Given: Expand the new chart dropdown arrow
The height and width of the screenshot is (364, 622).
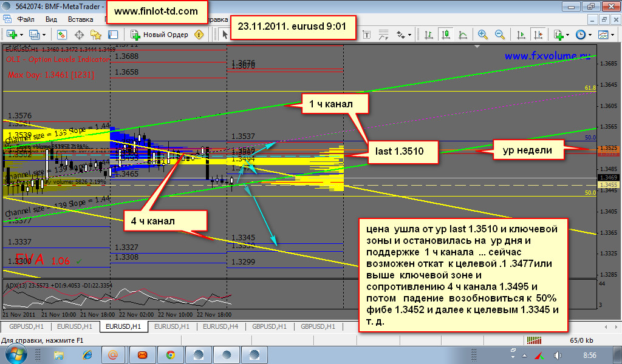Looking at the screenshot, I should point(21,35).
